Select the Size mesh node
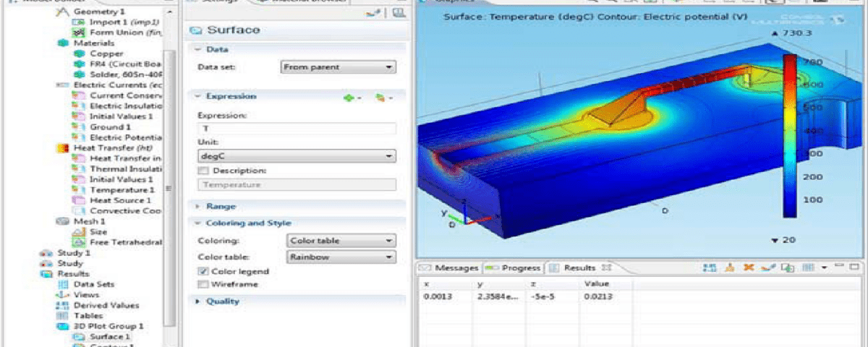The width and height of the screenshot is (868, 347). [x=90, y=232]
